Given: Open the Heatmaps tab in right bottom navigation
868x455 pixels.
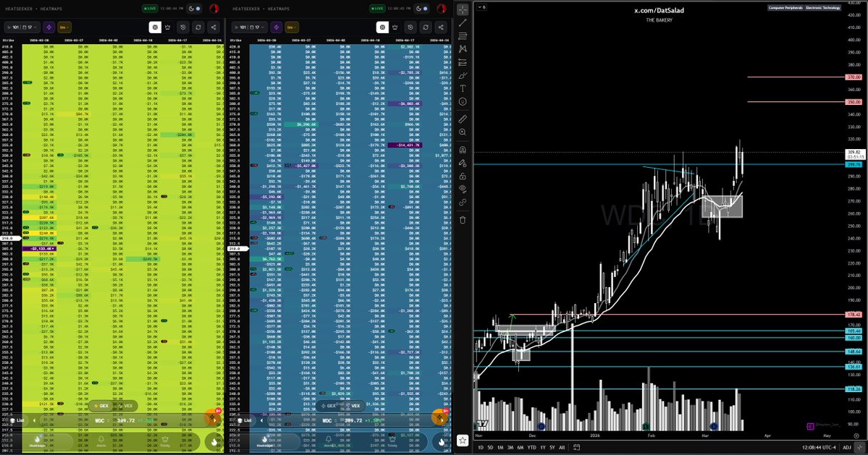Looking at the screenshot, I should pos(265,441).
